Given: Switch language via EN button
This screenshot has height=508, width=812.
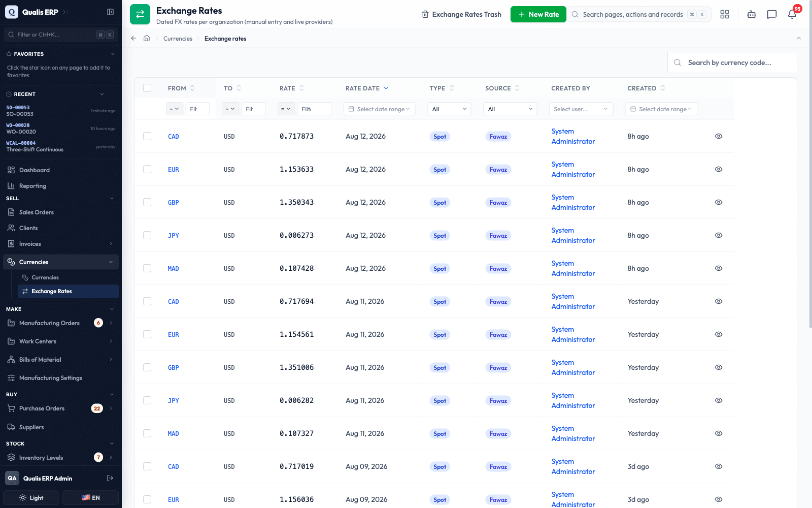Looking at the screenshot, I should pos(90,498).
